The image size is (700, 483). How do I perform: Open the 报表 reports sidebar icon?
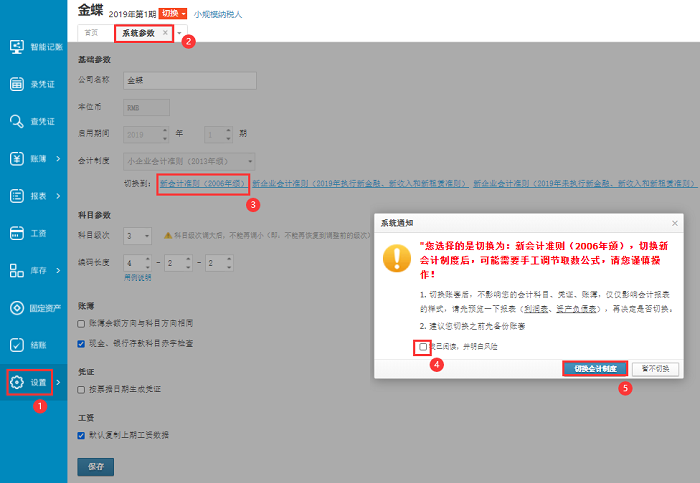point(17,196)
